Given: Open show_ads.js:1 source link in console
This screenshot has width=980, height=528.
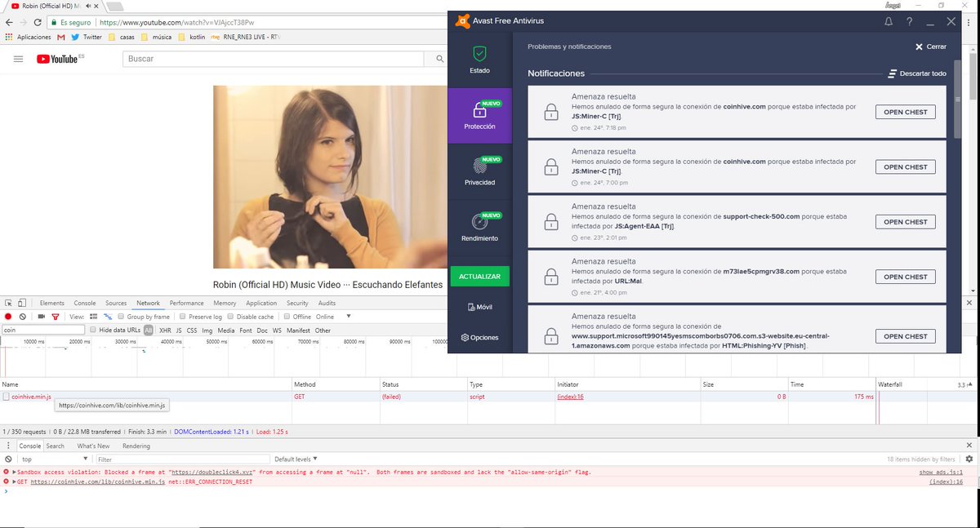Looking at the screenshot, I should [941, 472].
